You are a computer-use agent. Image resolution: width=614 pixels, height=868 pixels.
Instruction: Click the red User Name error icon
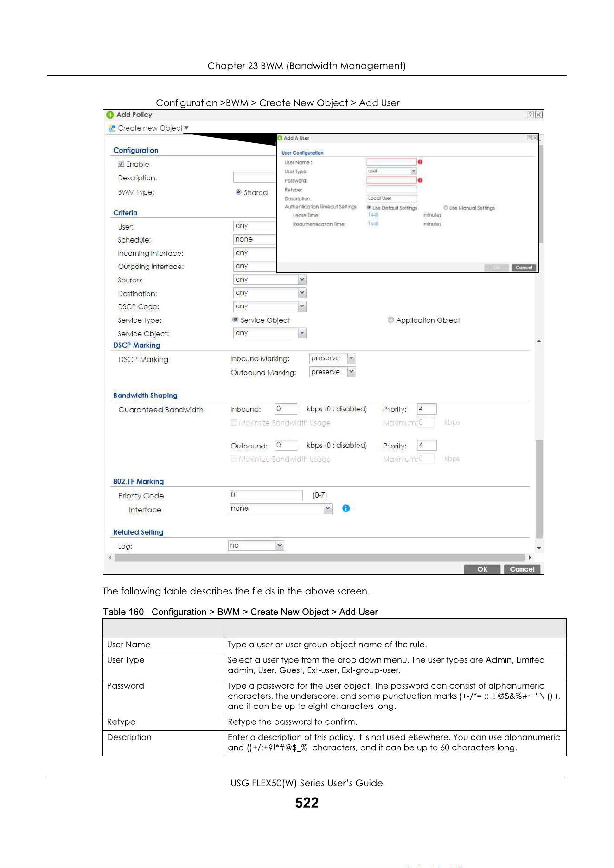coord(420,162)
